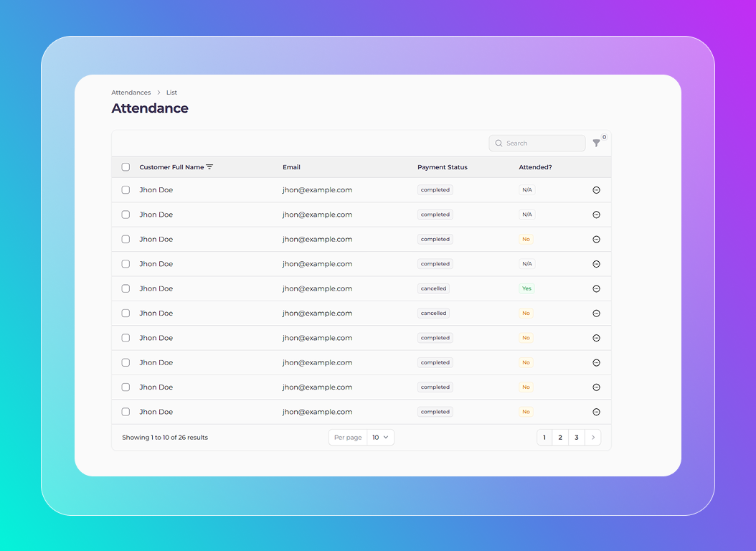
Task: Open the filter funnel icon
Action: [x=596, y=143]
